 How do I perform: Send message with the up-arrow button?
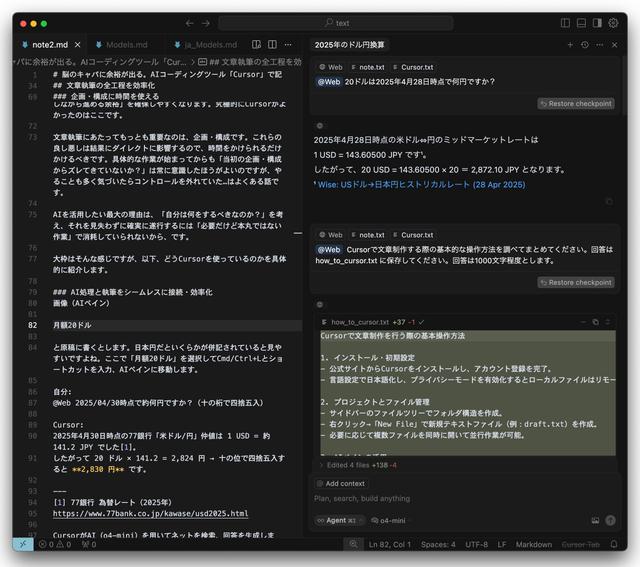tap(611, 520)
